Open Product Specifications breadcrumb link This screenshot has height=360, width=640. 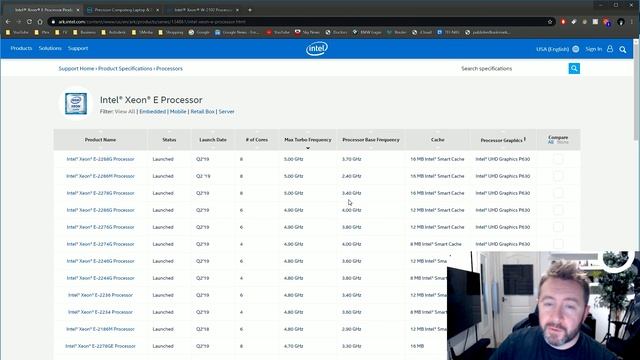pos(125,69)
